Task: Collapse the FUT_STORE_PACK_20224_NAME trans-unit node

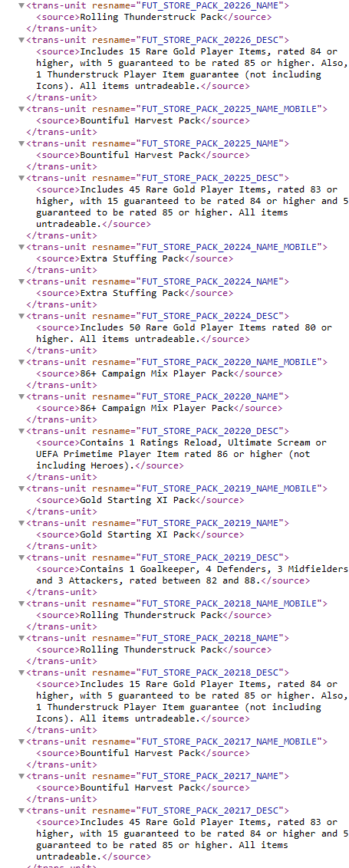Action: click(21, 281)
